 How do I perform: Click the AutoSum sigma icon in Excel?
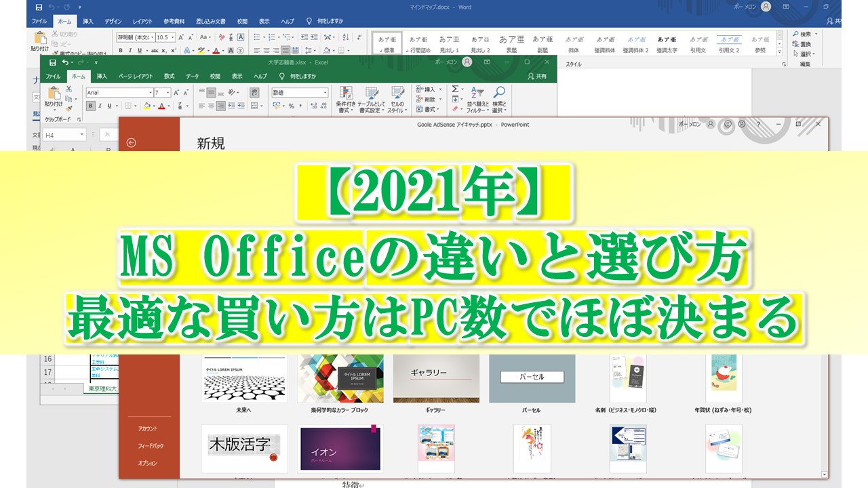click(x=455, y=89)
